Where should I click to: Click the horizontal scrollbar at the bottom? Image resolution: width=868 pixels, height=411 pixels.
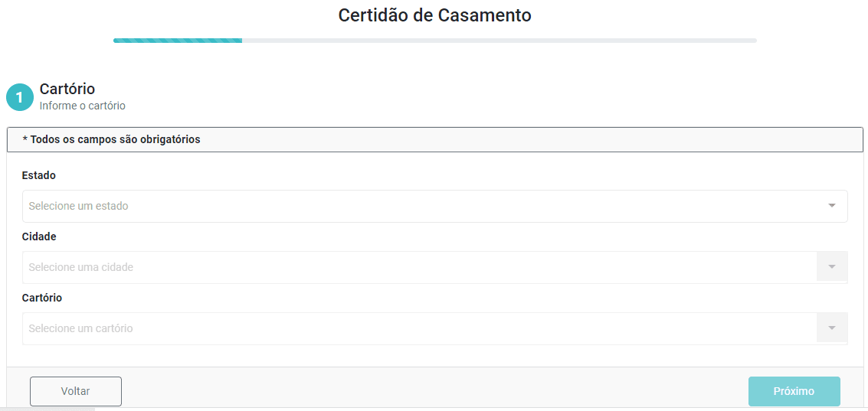click(x=47, y=409)
